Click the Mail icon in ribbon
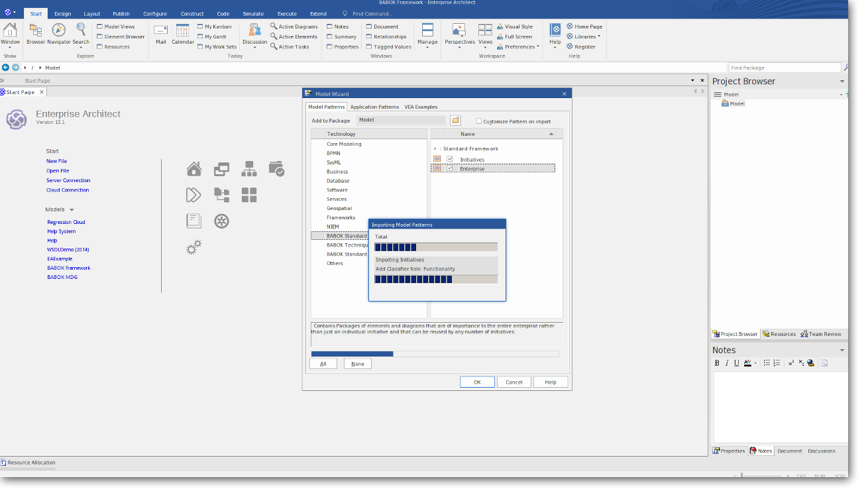This screenshot has width=868, height=497. click(160, 30)
